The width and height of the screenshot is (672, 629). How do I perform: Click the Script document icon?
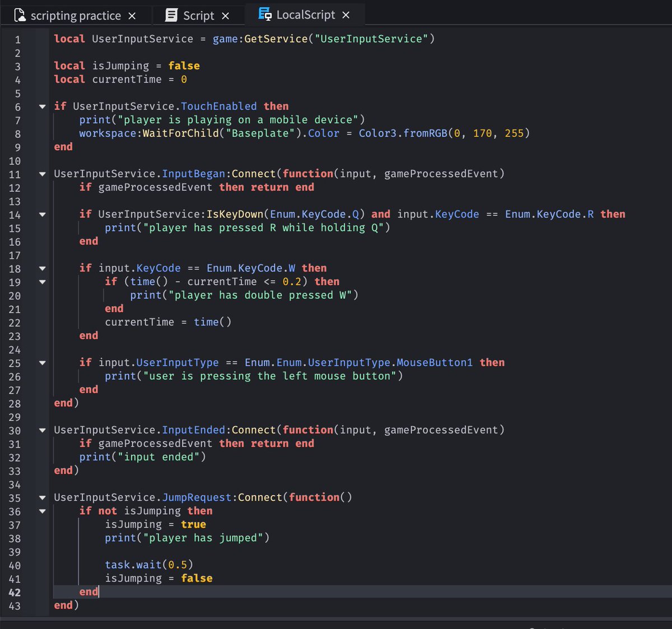(171, 15)
